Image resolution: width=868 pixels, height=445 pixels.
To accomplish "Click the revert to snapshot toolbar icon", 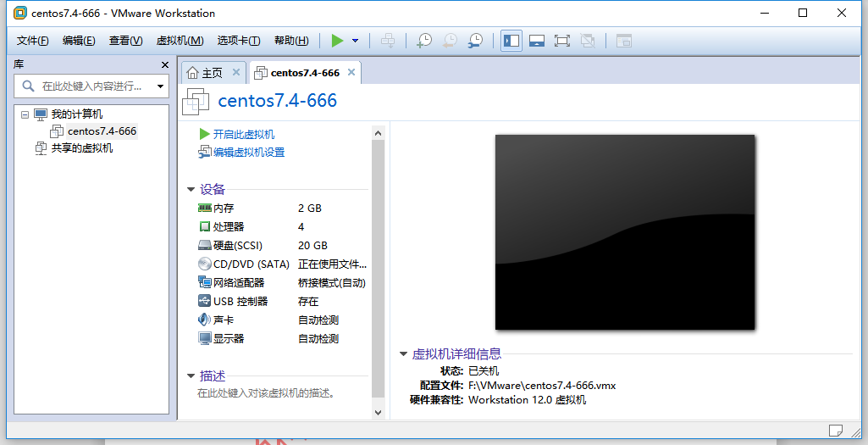I will coord(450,41).
